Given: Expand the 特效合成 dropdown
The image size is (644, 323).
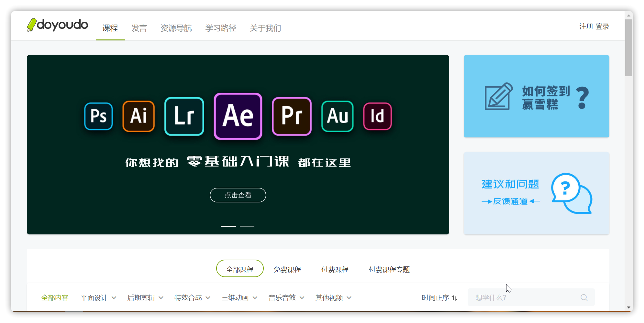Looking at the screenshot, I should click(x=193, y=298).
